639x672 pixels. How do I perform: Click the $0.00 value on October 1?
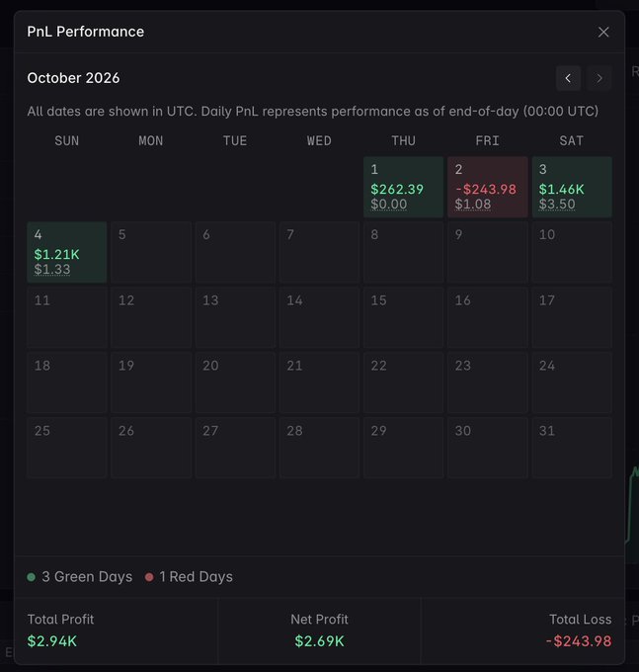(389, 204)
